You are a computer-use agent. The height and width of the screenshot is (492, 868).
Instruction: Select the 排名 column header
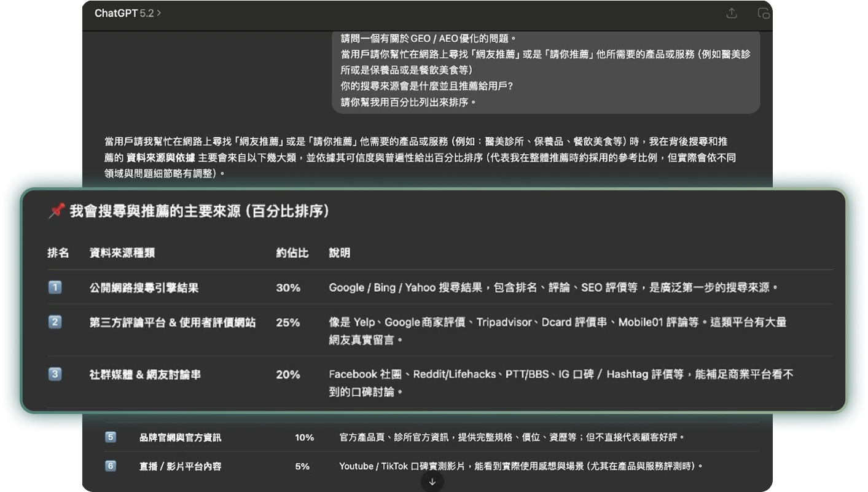click(x=58, y=252)
